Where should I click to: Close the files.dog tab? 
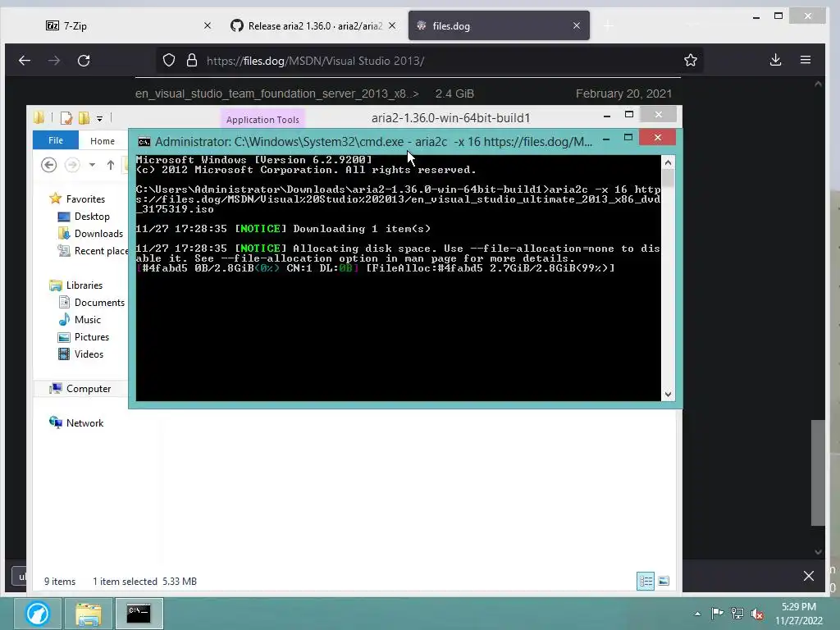pyautogui.click(x=577, y=25)
